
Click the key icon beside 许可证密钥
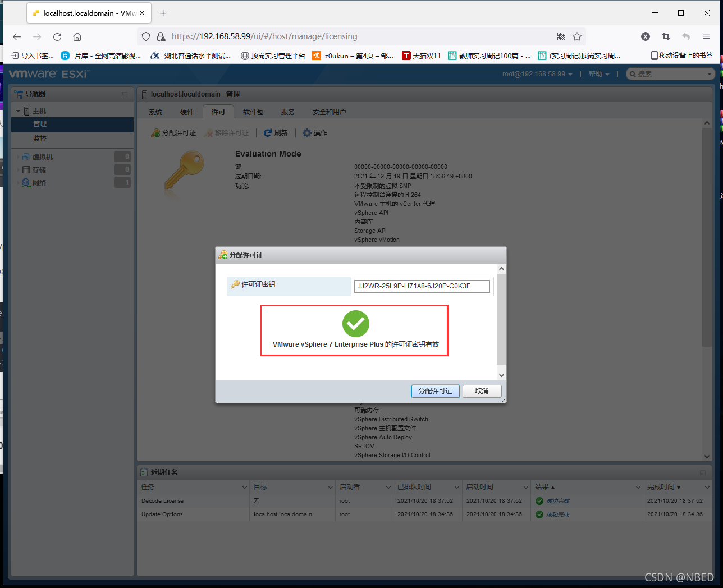(x=235, y=284)
